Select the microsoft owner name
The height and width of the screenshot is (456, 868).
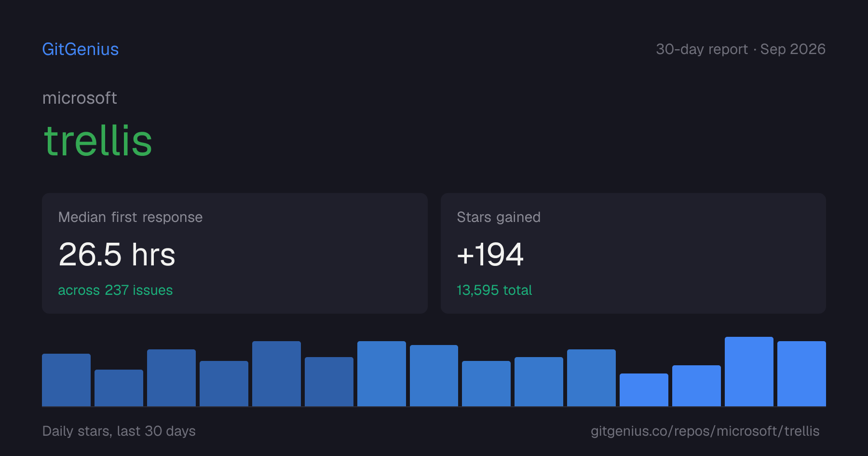[80, 98]
